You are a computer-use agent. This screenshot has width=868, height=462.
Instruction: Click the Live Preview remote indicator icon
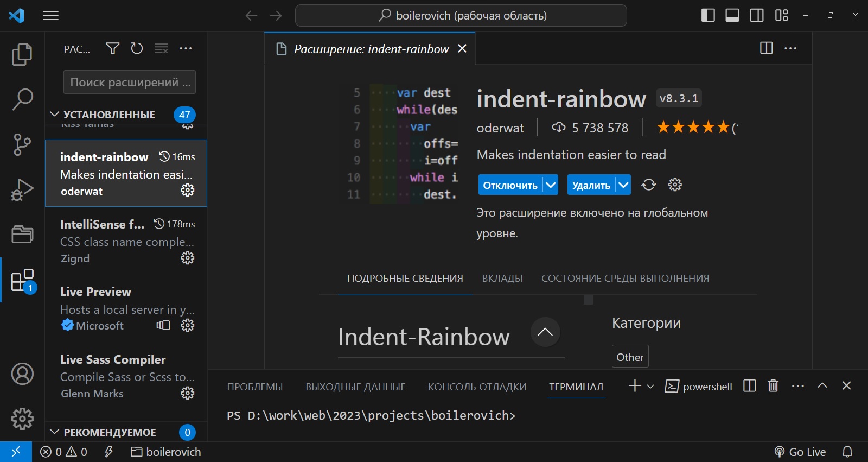163,325
